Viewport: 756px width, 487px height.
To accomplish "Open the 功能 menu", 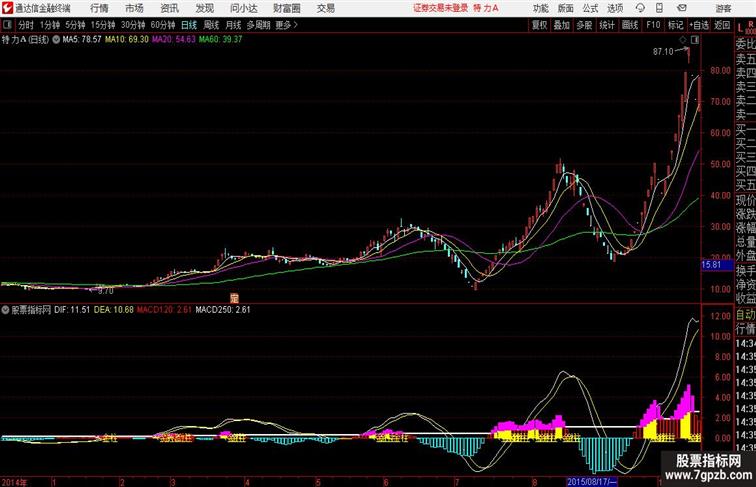I will 540,8.
